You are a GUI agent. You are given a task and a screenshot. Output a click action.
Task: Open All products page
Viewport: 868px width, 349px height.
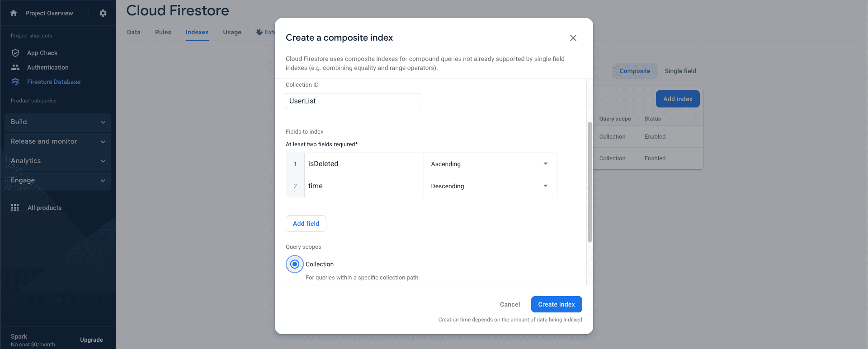point(44,208)
